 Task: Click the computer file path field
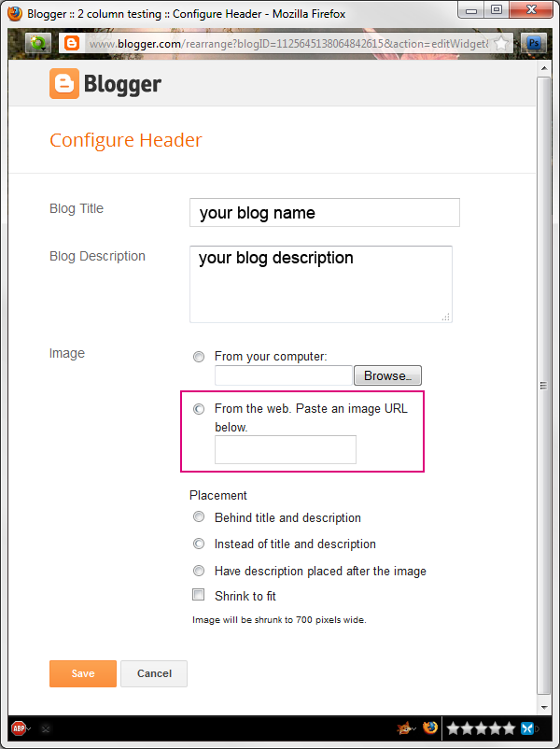[x=284, y=375]
